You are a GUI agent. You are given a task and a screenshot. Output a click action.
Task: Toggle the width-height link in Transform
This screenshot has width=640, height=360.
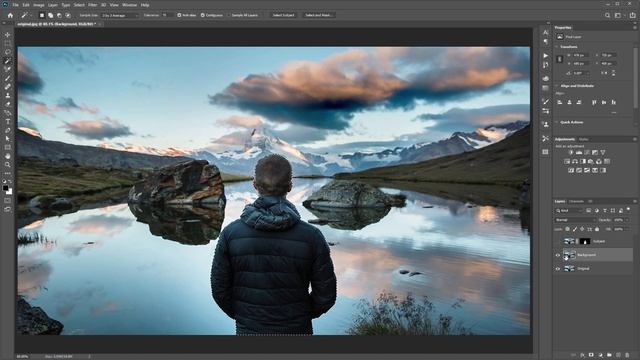pyautogui.click(x=560, y=59)
